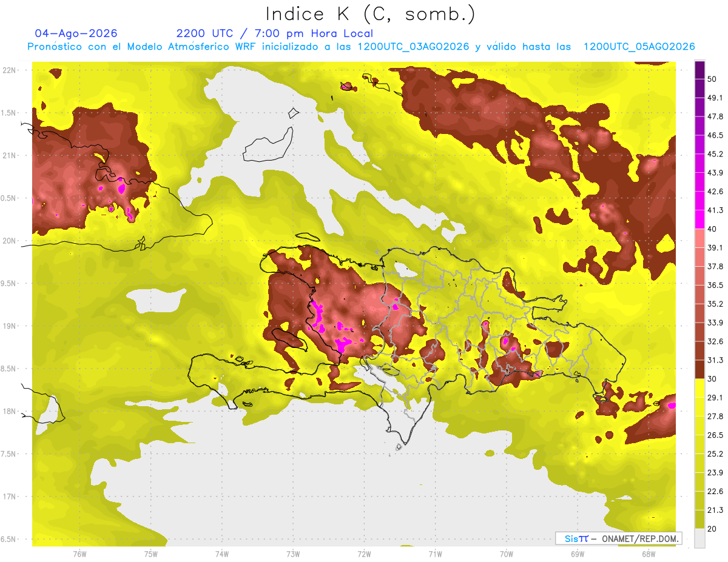This screenshot has height=562, width=728.
Task: Click the SisTT - ONAMET/REP.DOM. credit box
Action: 618,538
